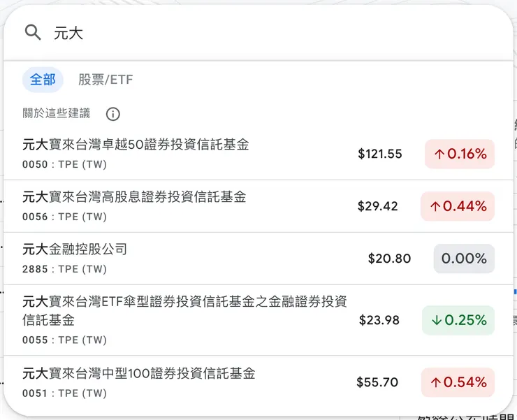The image size is (517, 420).
Task: Click the 0.00% change badge
Action: [x=464, y=259]
